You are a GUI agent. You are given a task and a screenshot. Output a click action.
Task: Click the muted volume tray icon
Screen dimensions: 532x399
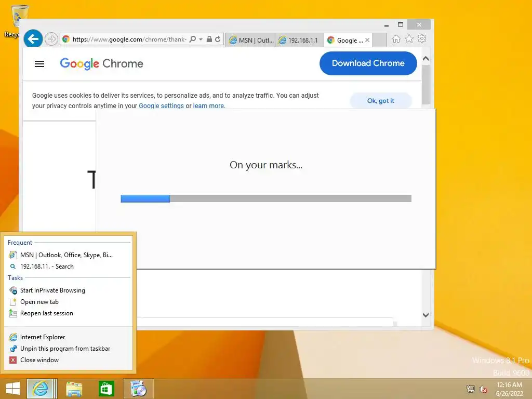pyautogui.click(x=483, y=389)
